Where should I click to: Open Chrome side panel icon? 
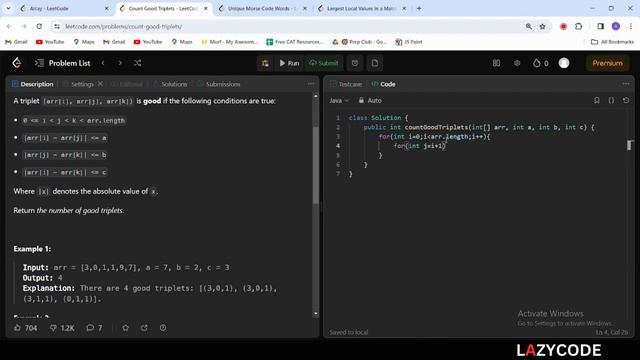pos(600,26)
